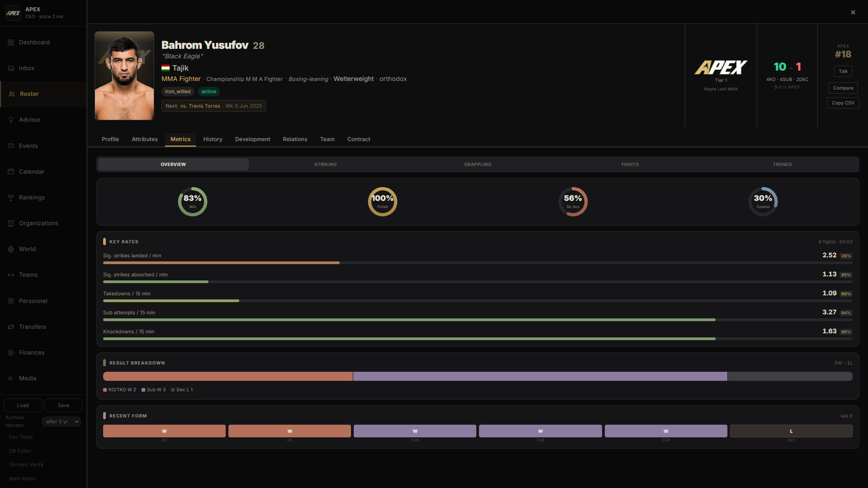Viewport: 868px width, 488px height.
Task: Click the active status badge
Action: pos(209,92)
